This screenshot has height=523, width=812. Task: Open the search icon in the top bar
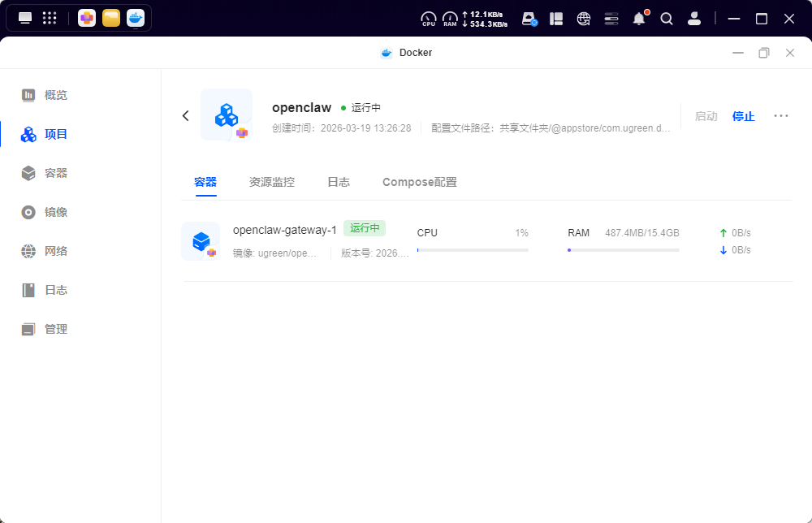point(667,18)
